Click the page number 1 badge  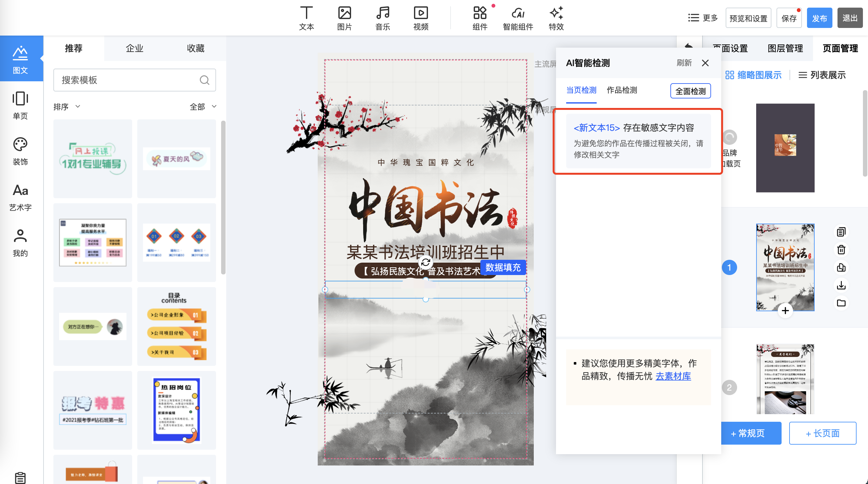click(x=729, y=267)
